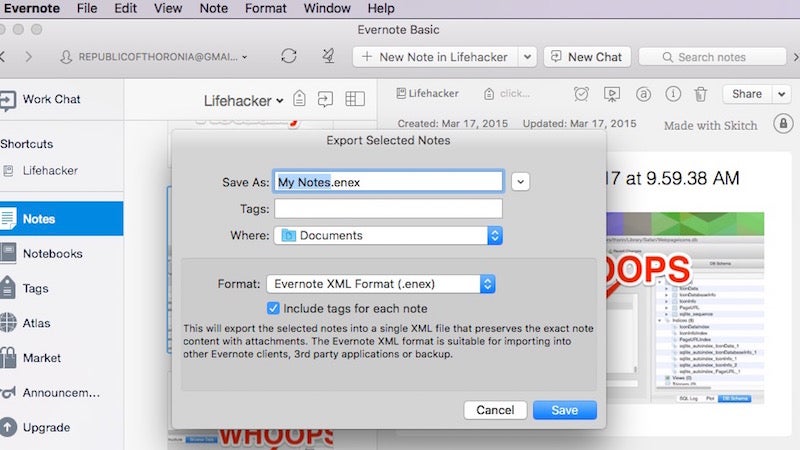Delete note with trash icon
The width and height of the screenshot is (800, 450).
click(x=701, y=94)
